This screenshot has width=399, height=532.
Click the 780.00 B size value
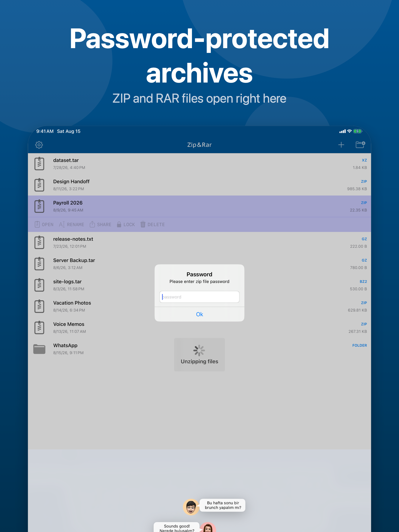358,268
